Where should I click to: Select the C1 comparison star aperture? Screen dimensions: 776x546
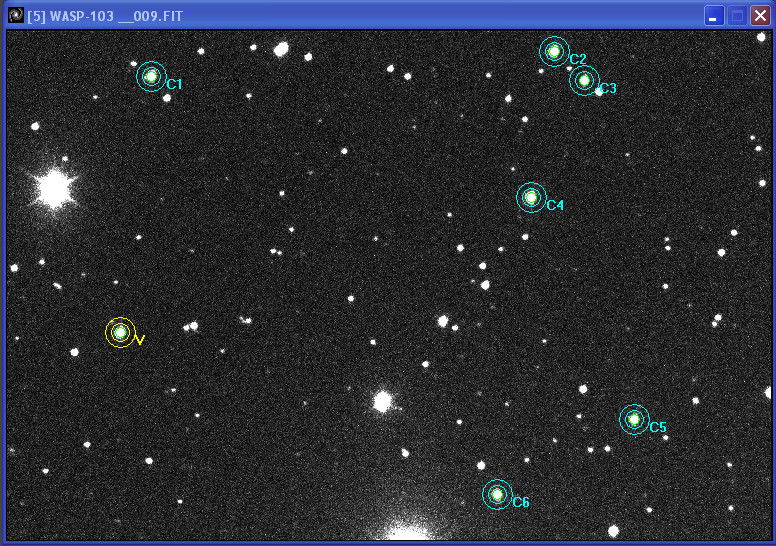coord(151,76)
